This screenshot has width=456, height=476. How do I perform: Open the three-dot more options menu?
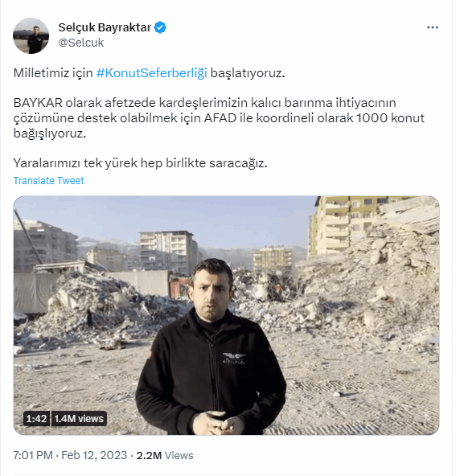coord(433,27)
